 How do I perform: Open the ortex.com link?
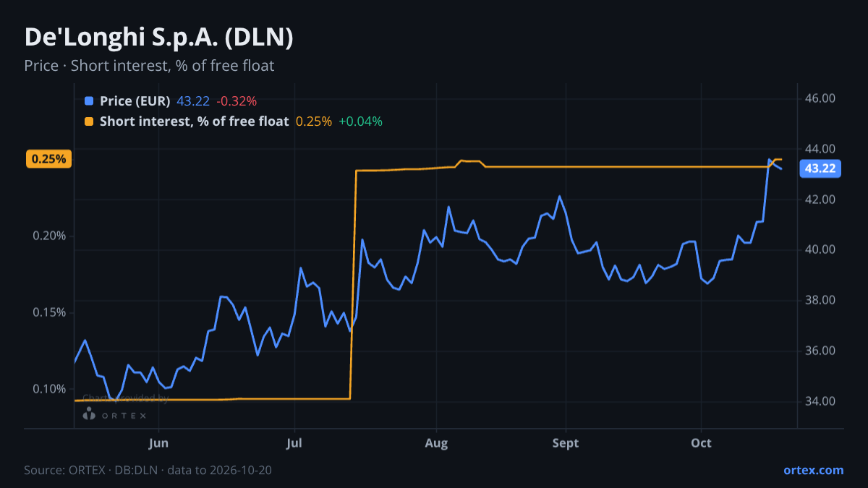pos(814,470)
